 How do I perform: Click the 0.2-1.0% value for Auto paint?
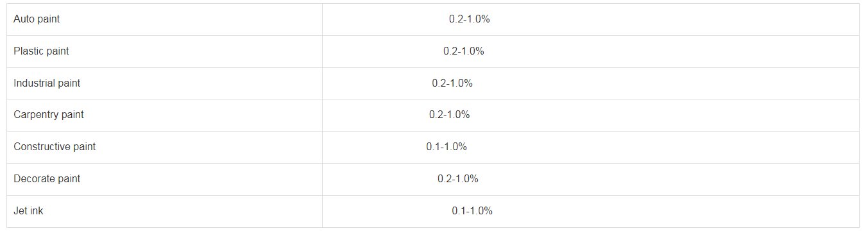click(470, 19)
